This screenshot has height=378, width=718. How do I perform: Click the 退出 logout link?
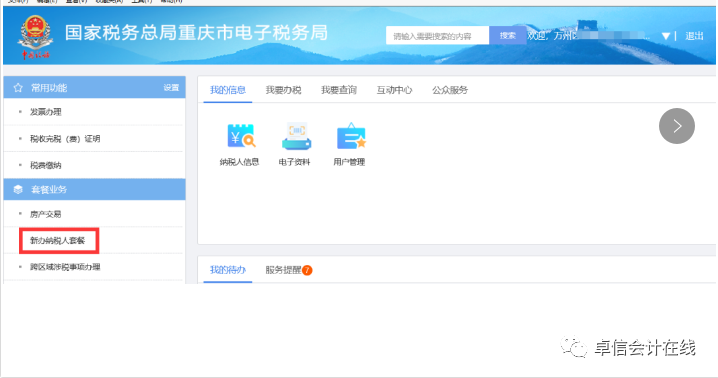[x=694, y=36]
